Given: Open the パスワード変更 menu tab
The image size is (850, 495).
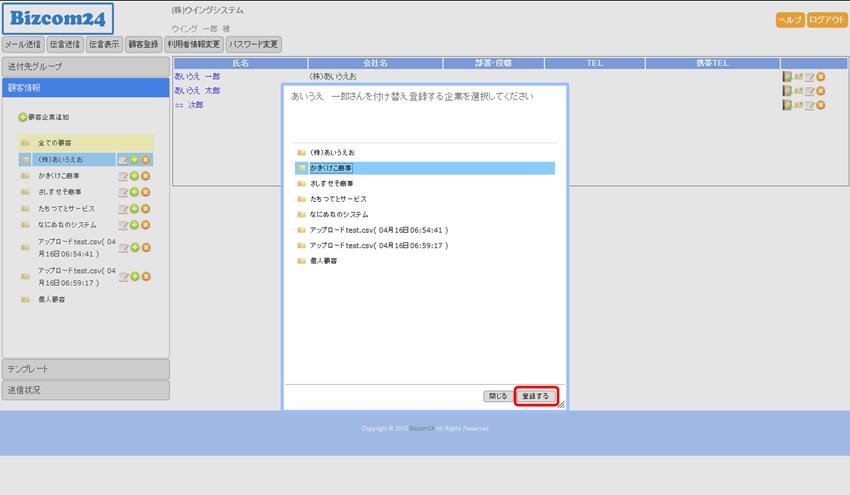Looking at the screenshot, I should 254,44.
